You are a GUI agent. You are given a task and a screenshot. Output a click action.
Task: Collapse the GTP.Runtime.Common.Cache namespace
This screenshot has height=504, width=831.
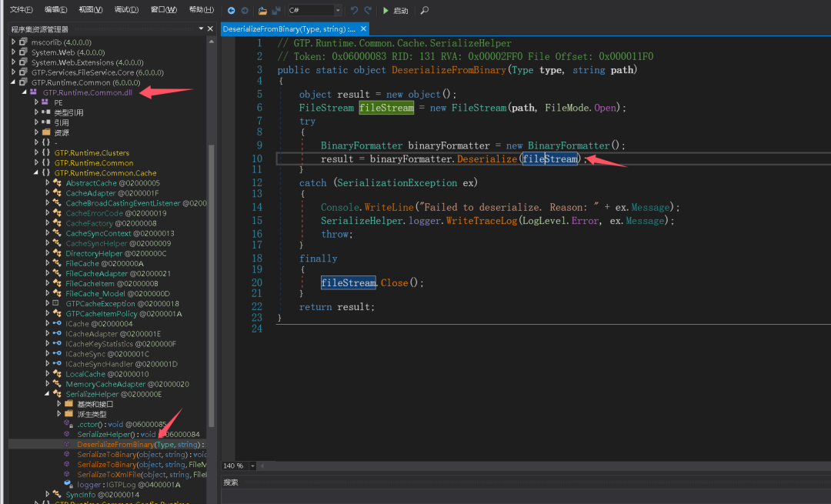pyautogui.click(x=36, y=173)
